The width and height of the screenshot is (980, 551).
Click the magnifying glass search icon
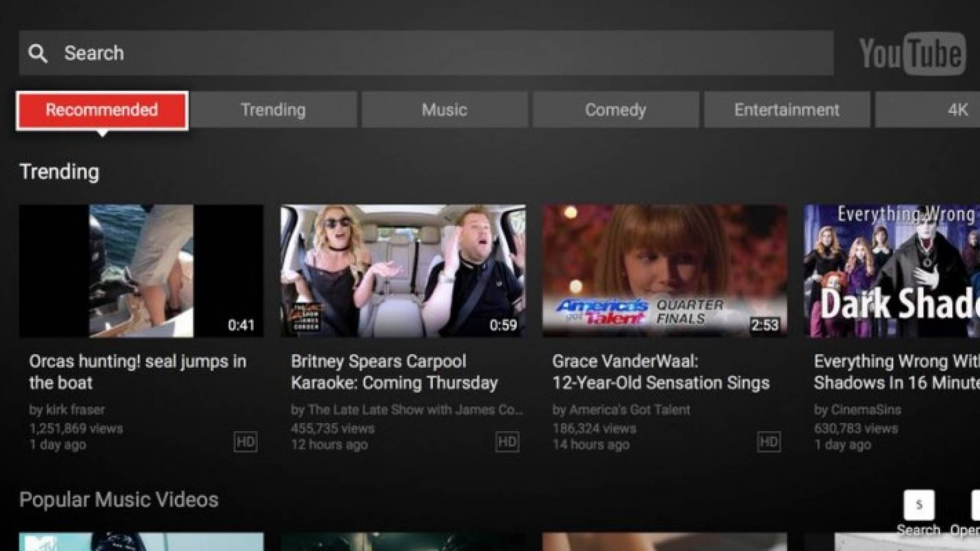coord(38,53)
